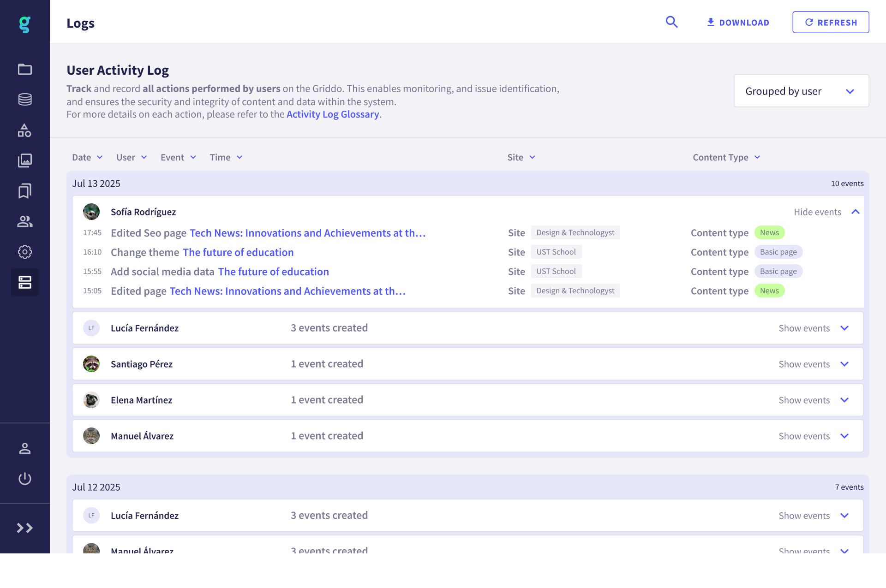886x588 pixels.
Task: Select the database icon in the sidebar
Action: (25, 99)
